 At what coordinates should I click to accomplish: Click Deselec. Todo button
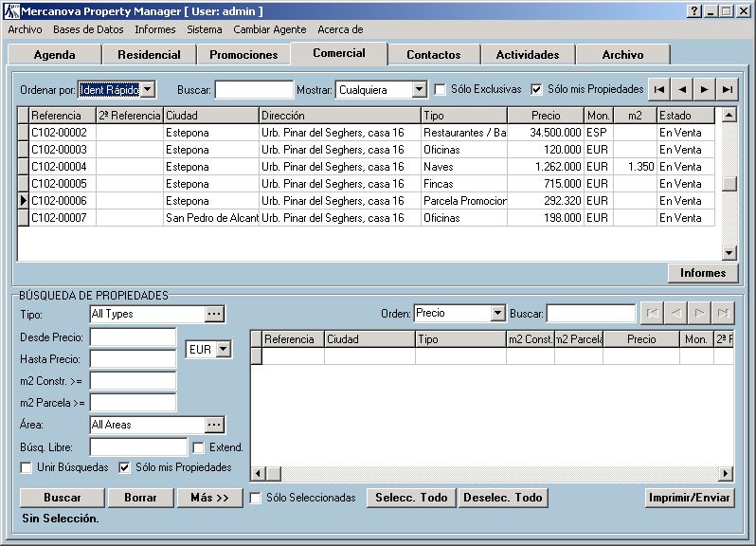(503, 498)
